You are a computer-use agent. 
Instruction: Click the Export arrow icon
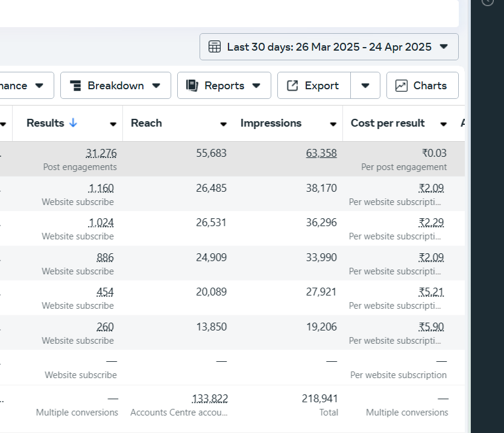(292, 86)
